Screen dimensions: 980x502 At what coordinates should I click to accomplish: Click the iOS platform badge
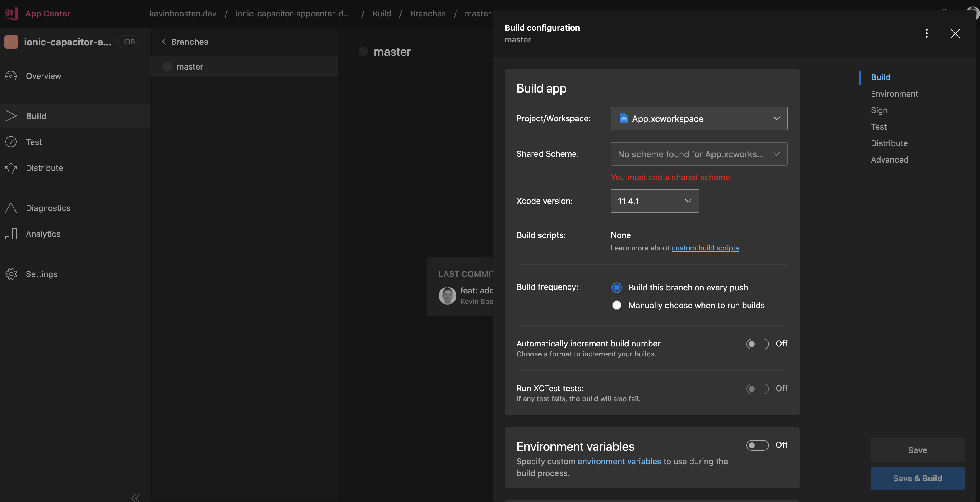(129, 42)
